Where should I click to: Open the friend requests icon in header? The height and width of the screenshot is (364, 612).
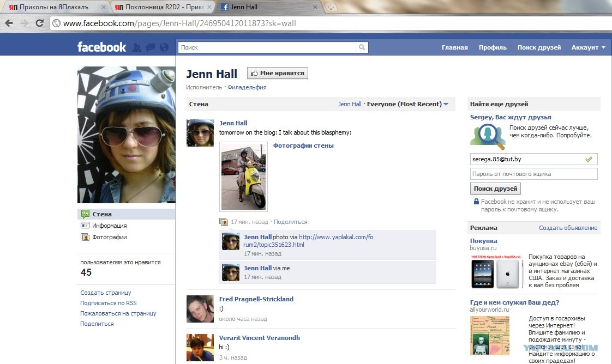[x=136, y=47]
